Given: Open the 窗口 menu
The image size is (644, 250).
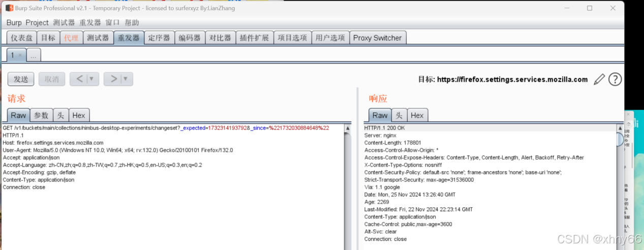Looking at the screenshot, I should pos(113,23).
